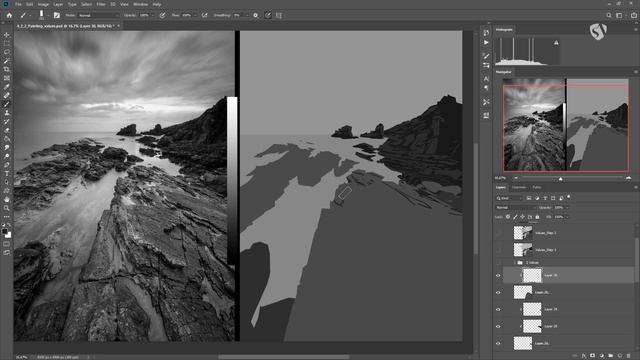Click the histogram cached data warning triangle
The width and height of the screenshot is (640, 360).
pyautogui.click(x=556, y=42)
